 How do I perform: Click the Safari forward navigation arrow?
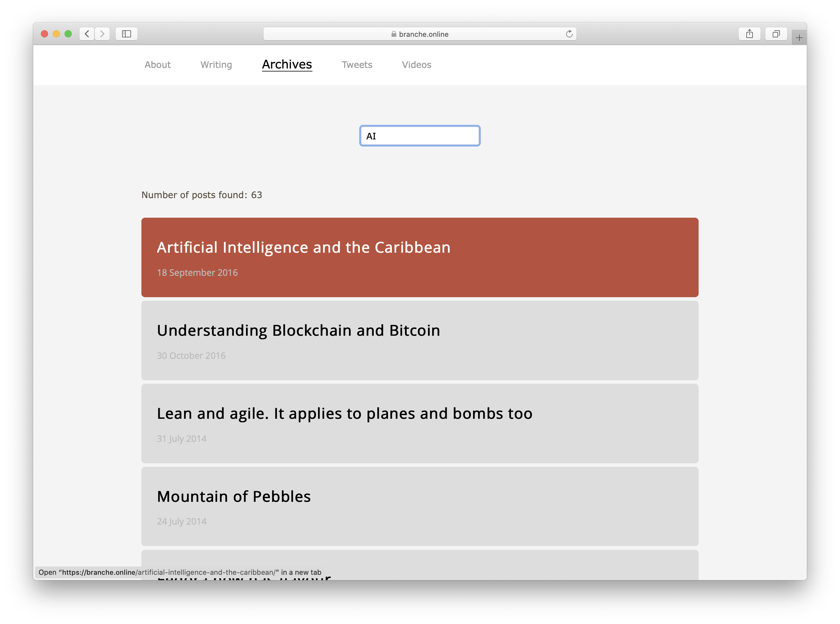102,34
